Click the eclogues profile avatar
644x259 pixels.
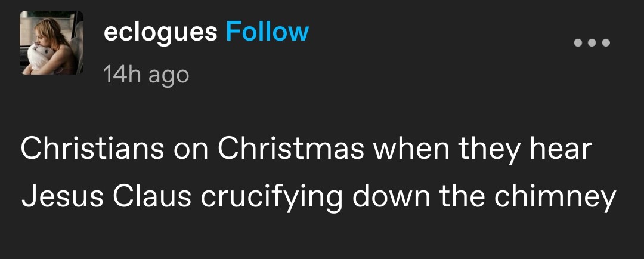point(52,43)
